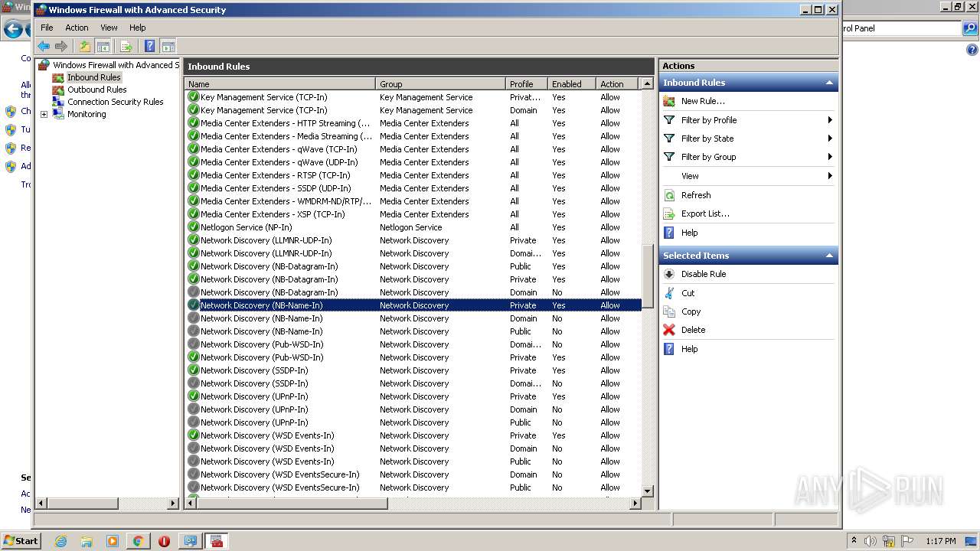This screenshot has height=551, width=980.
Task: Open the Start menu
Action: (21, 540)
